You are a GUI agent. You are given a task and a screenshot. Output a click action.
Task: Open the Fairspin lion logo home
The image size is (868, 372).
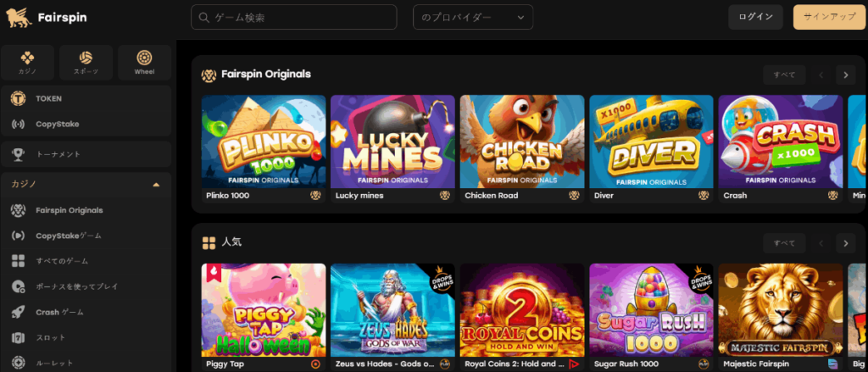point(47,18)
